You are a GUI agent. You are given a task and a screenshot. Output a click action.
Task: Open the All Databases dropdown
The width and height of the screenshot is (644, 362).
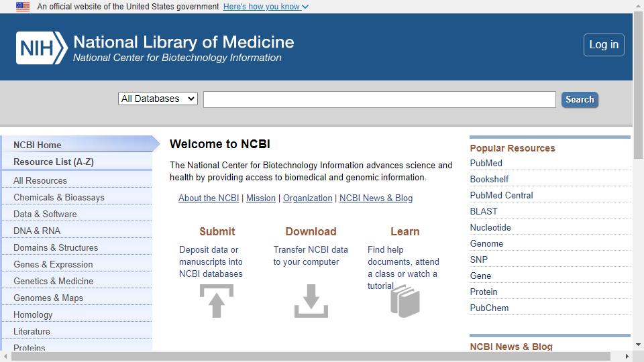tap(158, 99)
